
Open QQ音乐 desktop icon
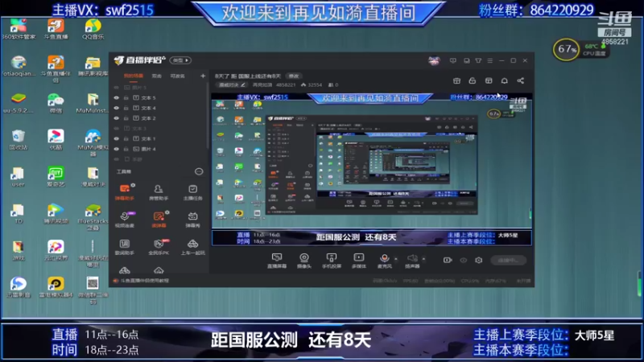[93, 29]
